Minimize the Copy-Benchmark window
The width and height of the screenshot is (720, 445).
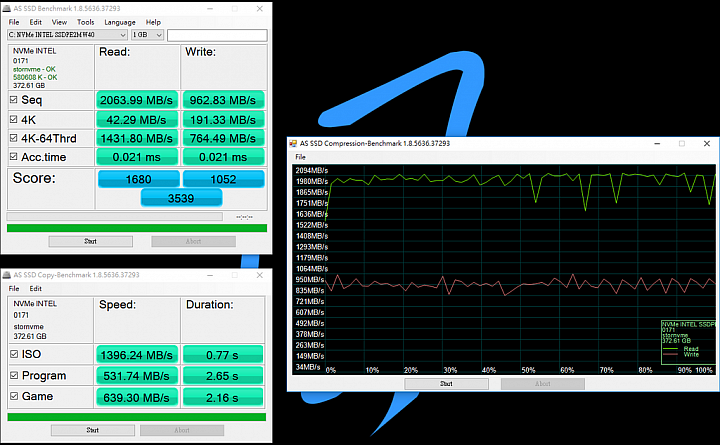click(210, 275)
